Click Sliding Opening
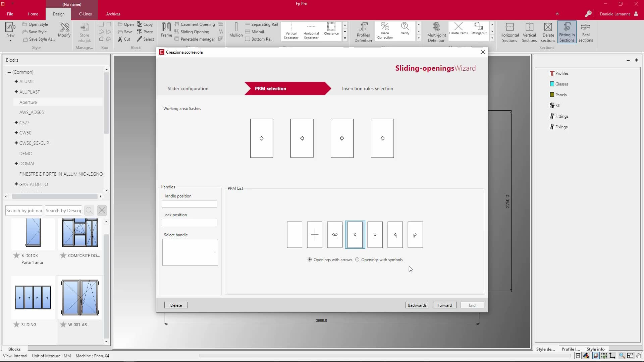This screenshot has width=644, height=362. 192,32
